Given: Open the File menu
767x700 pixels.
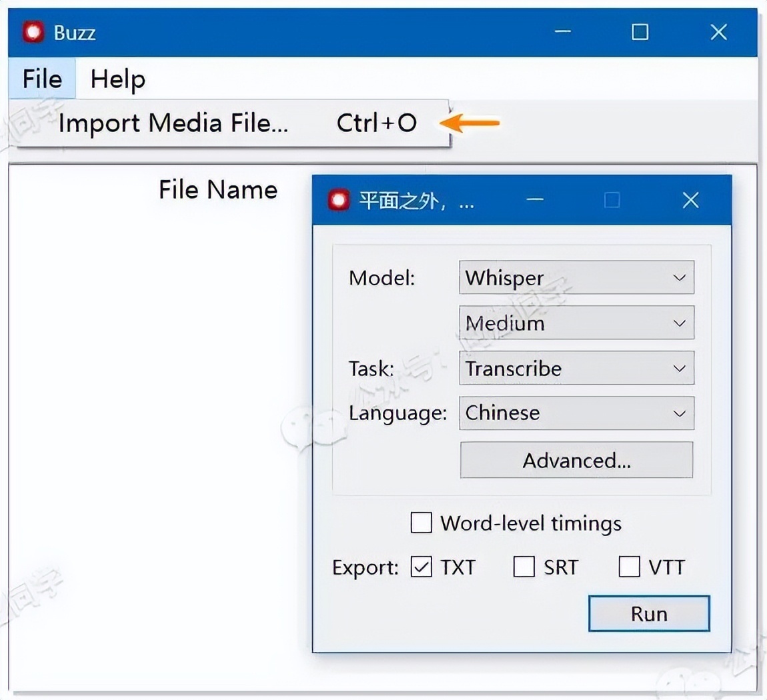Looking at the screenshot, I should click(42, 79).
